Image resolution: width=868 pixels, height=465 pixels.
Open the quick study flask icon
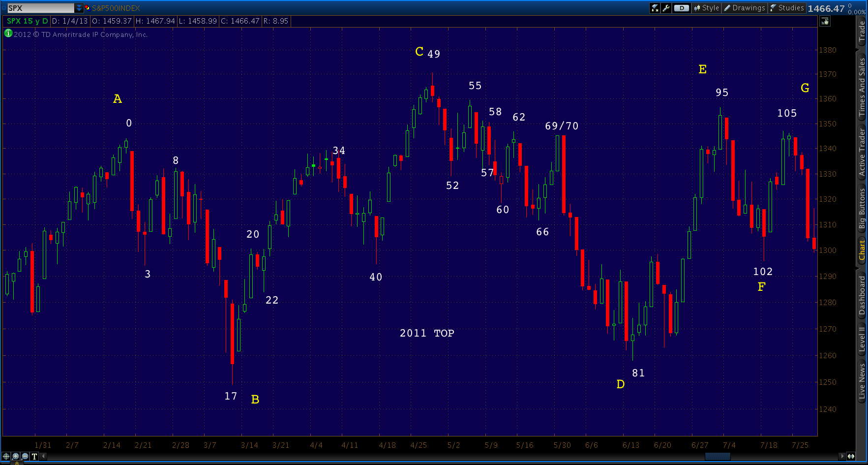[655, 8]
